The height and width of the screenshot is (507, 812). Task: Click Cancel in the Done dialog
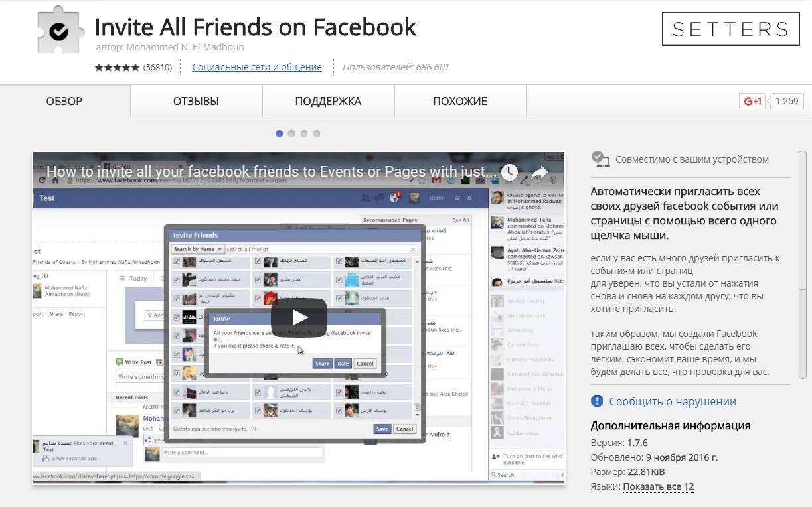[365, 363]
